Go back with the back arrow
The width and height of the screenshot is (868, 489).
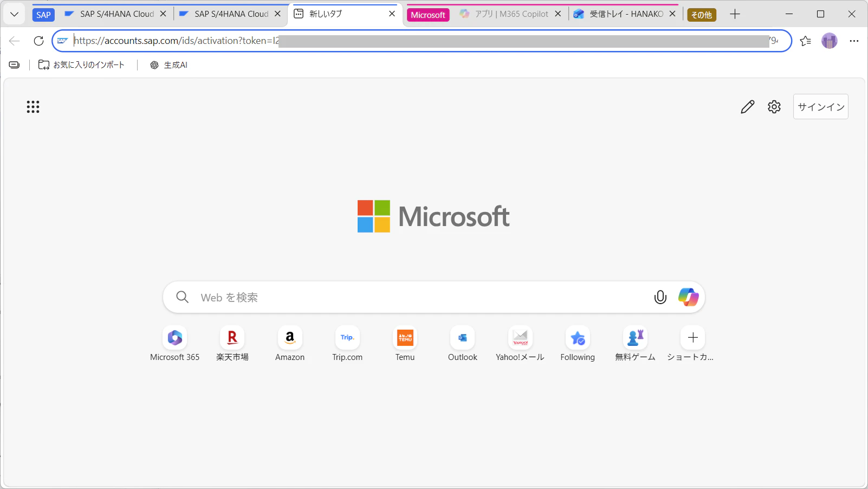pyautogui.click(x=15, y=41)
